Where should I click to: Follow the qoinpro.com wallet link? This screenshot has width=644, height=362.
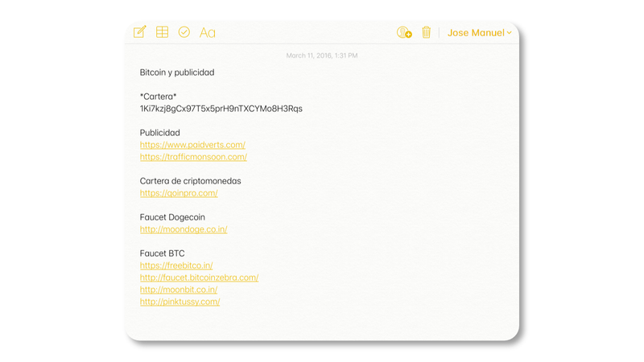(179, 193)
